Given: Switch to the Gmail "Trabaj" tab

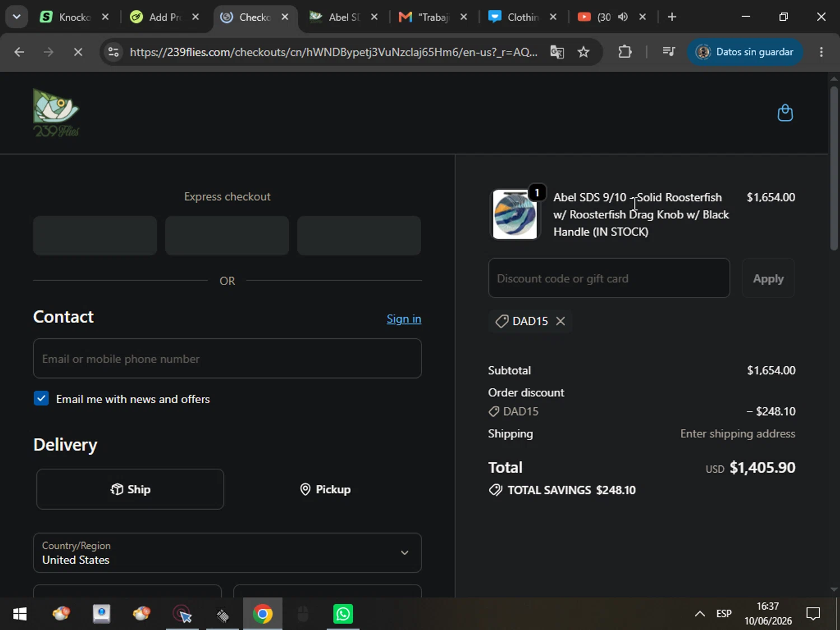Looking at the screenshot, I should click(432, 17).
